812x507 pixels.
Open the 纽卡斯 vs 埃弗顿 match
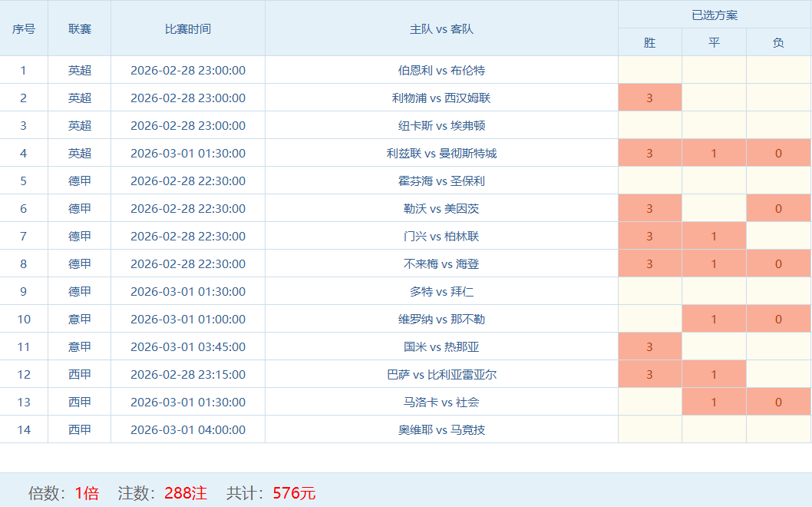point(441,125)
